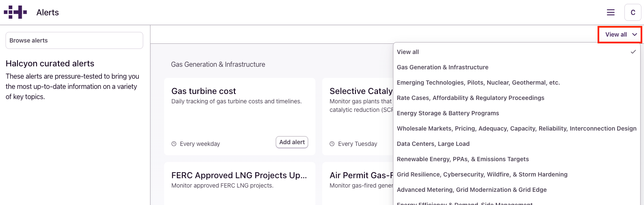Open the Air Permit Gas-Fired card title
Screen dimensions: 644x205
coord(361,175)
